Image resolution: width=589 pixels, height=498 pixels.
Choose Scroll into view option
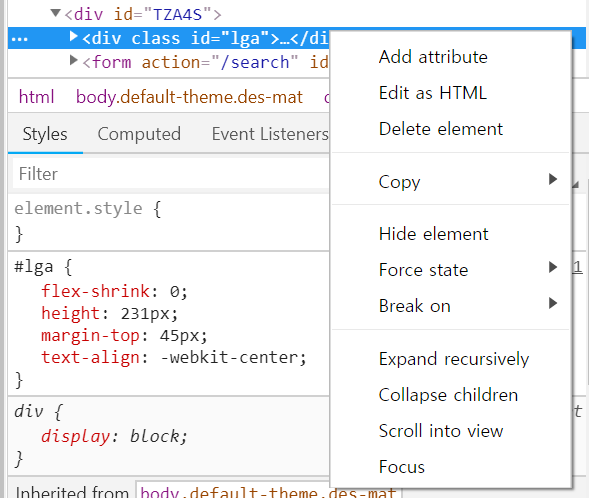pos(441,431)
